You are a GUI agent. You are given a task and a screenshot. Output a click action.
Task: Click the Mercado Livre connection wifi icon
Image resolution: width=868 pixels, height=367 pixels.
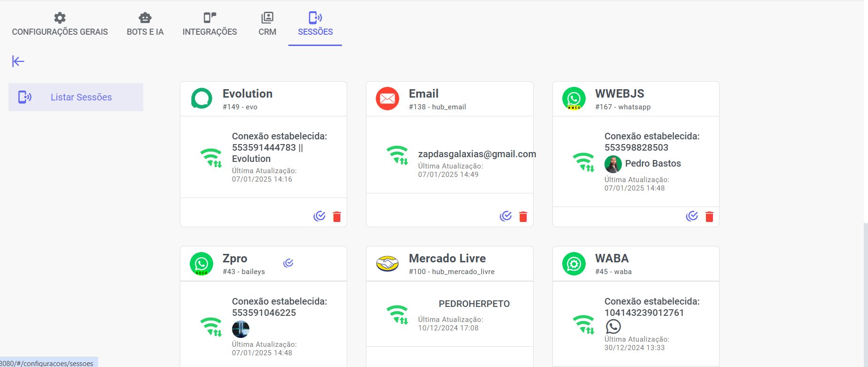click(397, 314)
